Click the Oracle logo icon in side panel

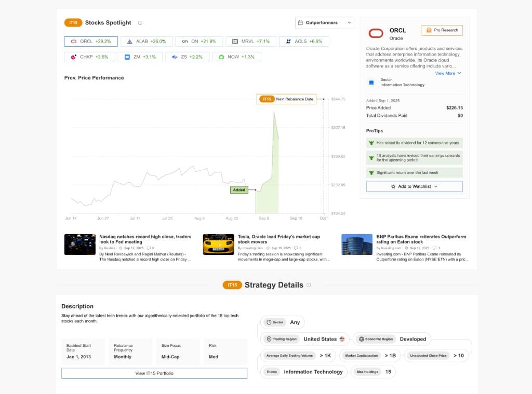(x=376, y=34)
